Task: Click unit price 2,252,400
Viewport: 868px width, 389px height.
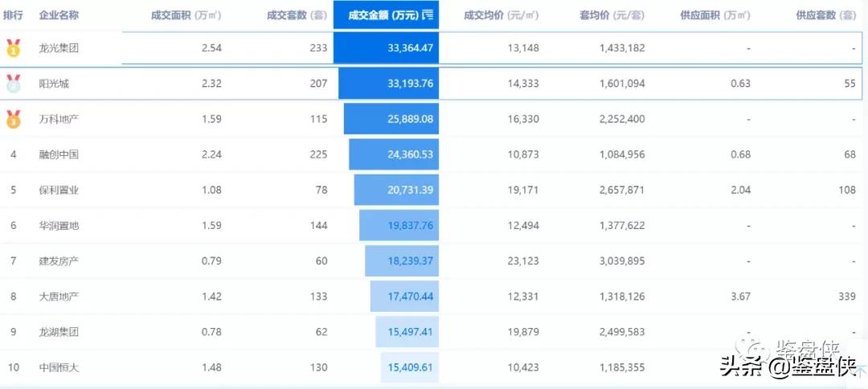Action: click(x=622, y=119)
